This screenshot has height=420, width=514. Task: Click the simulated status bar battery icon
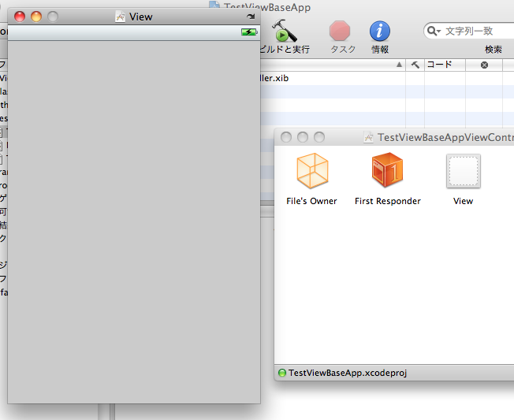249,32
